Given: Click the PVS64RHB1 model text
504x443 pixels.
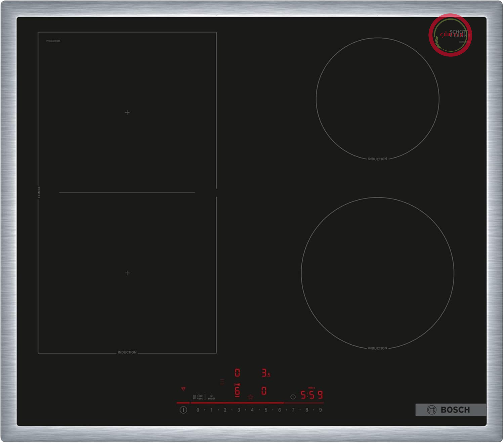Looking at the screenshot, I should tap(53, 41).
